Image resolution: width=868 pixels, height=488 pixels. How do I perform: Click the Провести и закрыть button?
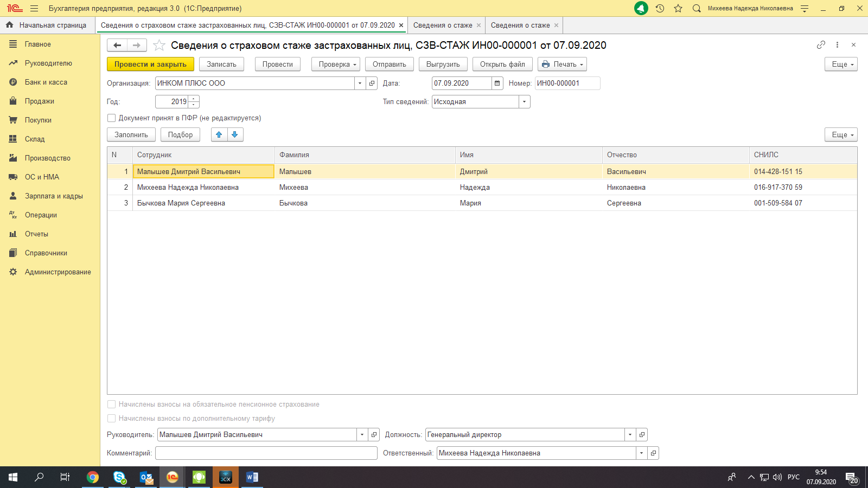150,64
